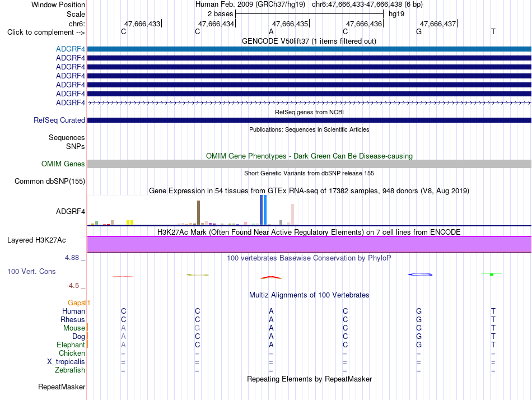Click the RepeatMasker track label

tap(62, 387)
